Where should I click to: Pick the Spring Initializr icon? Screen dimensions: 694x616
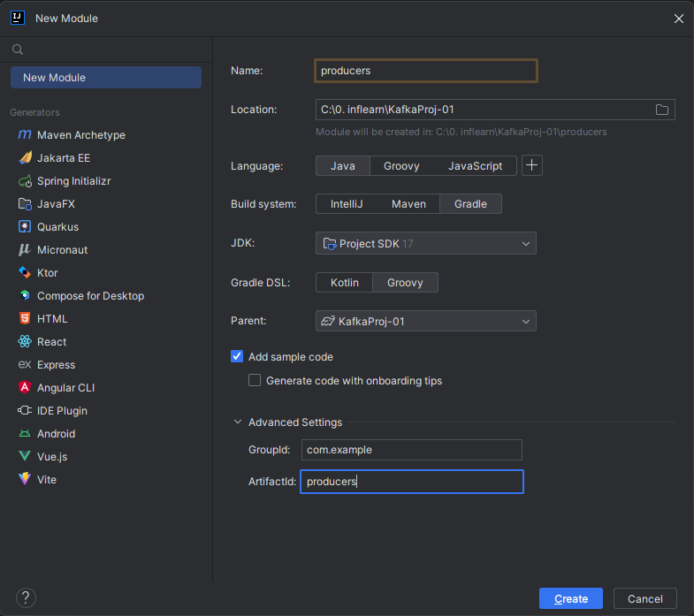[x=25, y=180]
